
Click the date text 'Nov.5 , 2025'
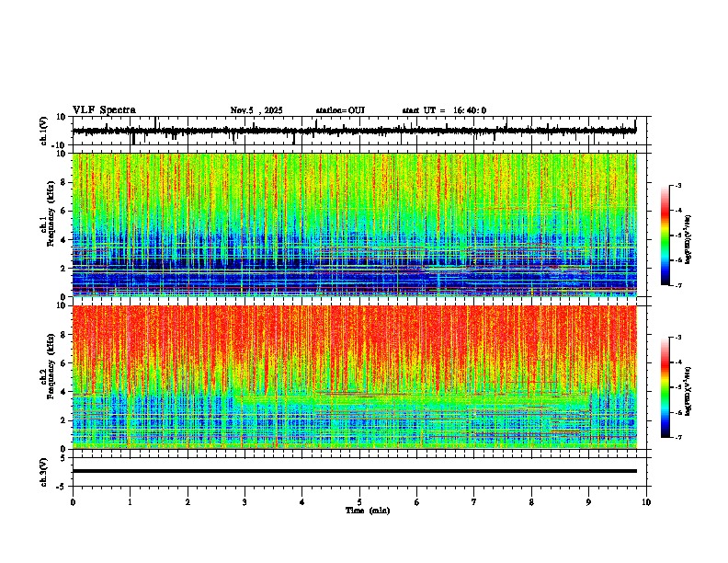[256, 110]
